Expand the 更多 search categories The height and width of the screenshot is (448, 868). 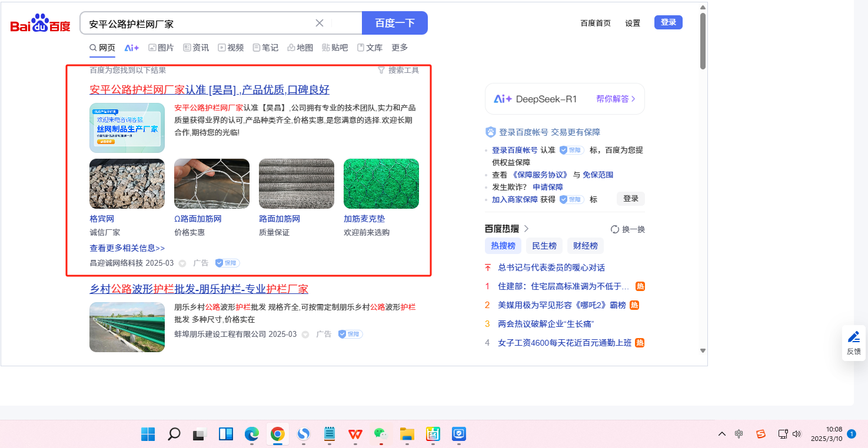tap(400, 48)
